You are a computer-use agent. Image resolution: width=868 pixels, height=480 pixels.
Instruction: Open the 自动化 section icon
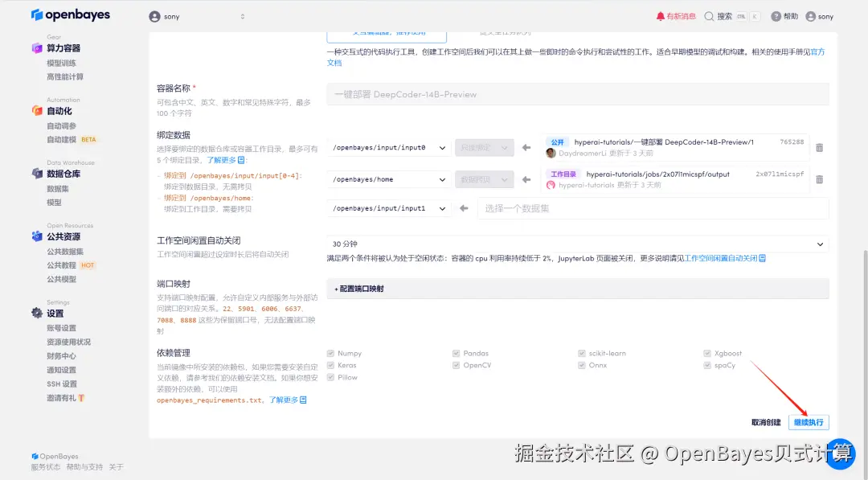[37, 111]
